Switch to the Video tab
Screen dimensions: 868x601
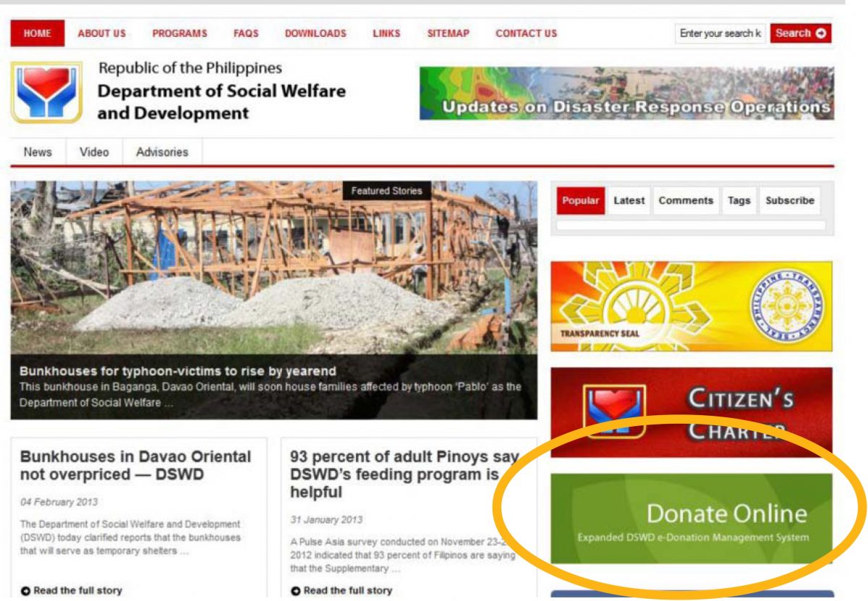tap(95, 153)
